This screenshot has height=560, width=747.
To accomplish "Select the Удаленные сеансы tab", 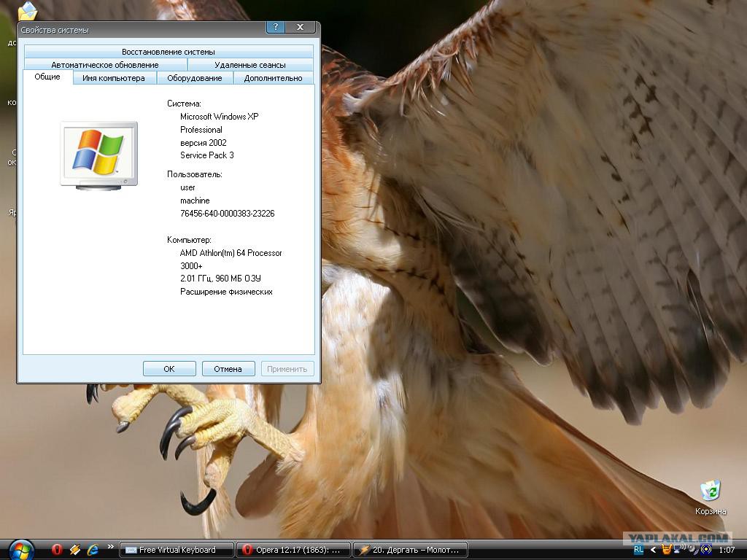I will (x=250, y=65).
